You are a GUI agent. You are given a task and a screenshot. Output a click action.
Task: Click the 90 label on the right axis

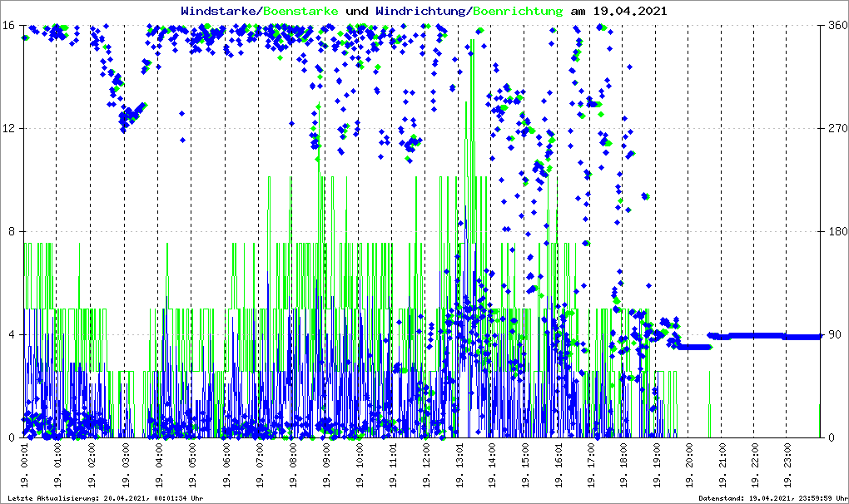click(x=833, y=334)
